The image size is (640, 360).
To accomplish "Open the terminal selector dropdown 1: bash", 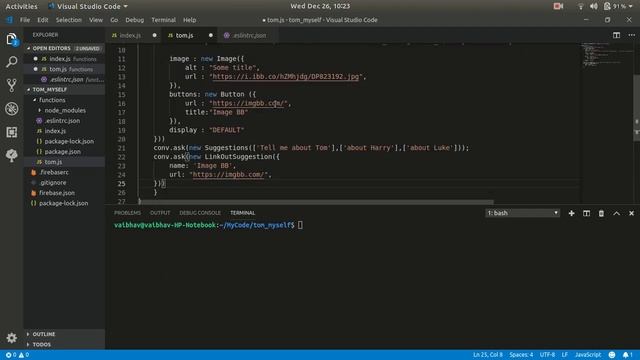I will (522, 213).
